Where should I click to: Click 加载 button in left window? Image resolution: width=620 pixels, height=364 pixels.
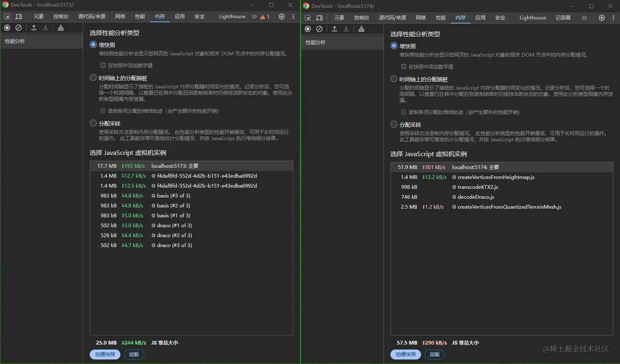(x=134, y=354)
